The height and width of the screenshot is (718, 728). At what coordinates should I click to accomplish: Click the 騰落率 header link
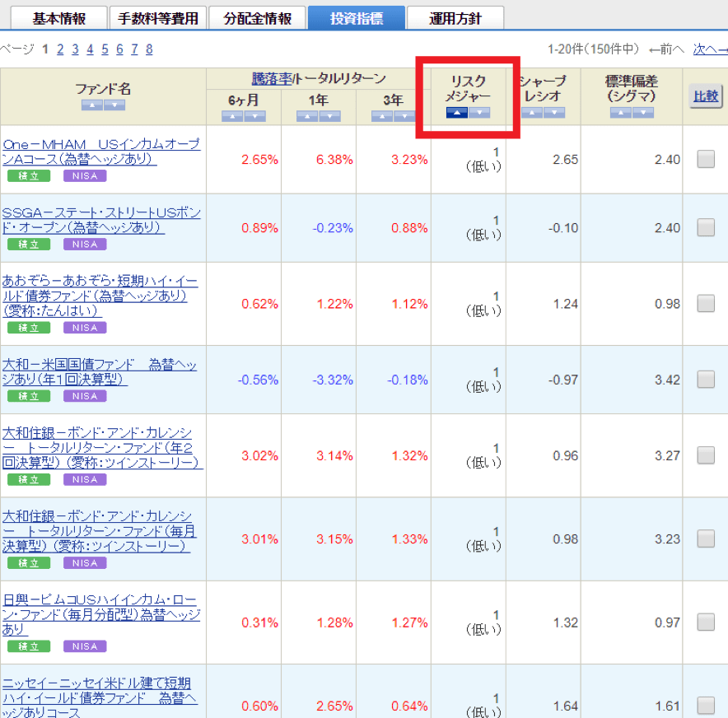(273, 79)
